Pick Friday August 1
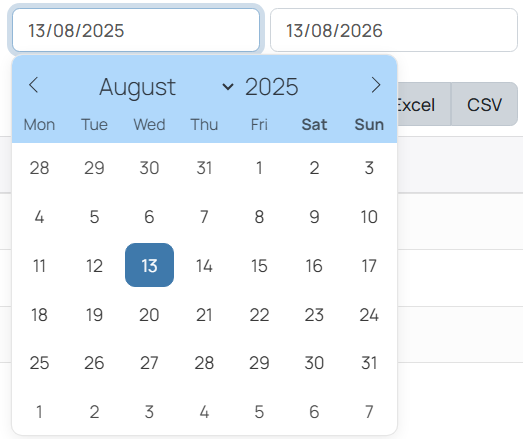Screen dimensions: 523x439 [259, 167]
